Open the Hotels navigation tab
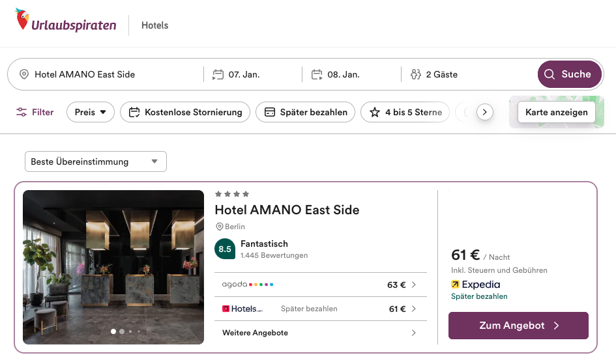The height and width of the screenshot is (364, 616). pyautogui.click(x=154, y=25)
